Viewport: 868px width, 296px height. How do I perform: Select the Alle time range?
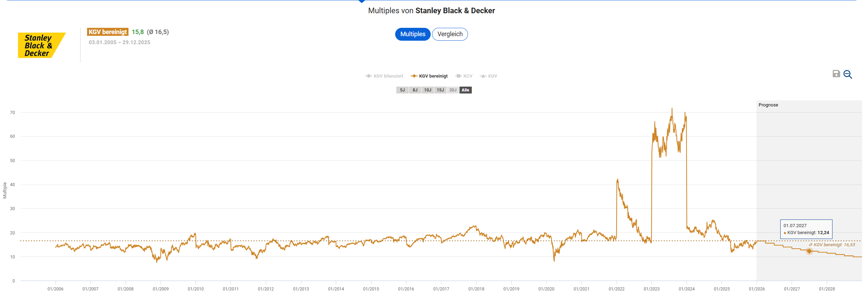point(466,90)
